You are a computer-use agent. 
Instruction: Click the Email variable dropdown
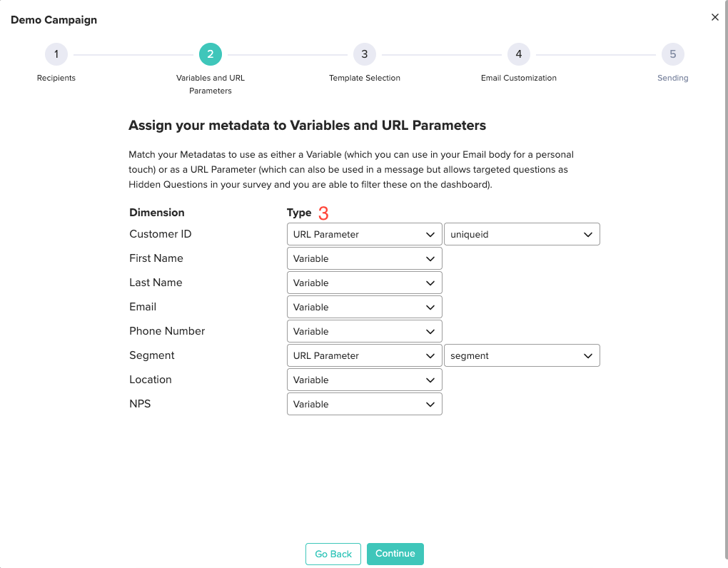(x=364, y=306)
